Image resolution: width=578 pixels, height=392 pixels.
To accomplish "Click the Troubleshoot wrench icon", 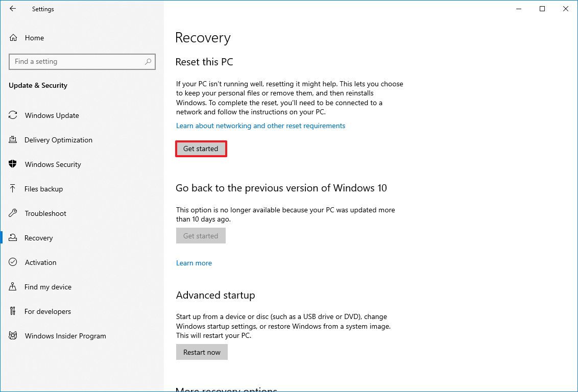I will [13, 213].
